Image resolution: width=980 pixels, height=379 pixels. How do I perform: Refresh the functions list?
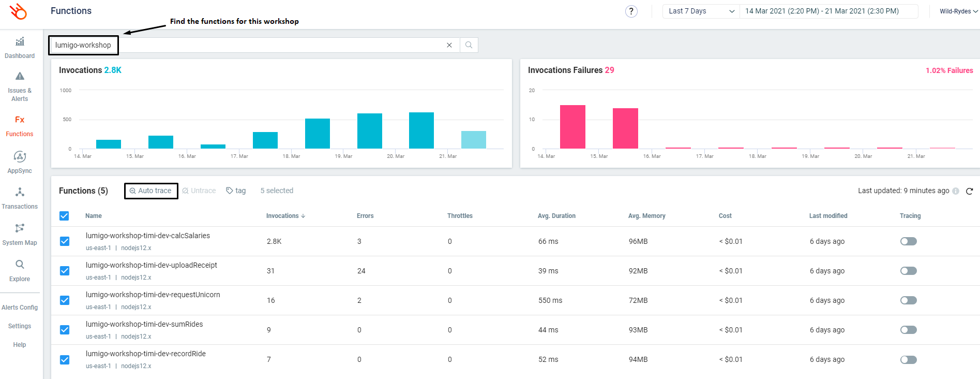970,191
